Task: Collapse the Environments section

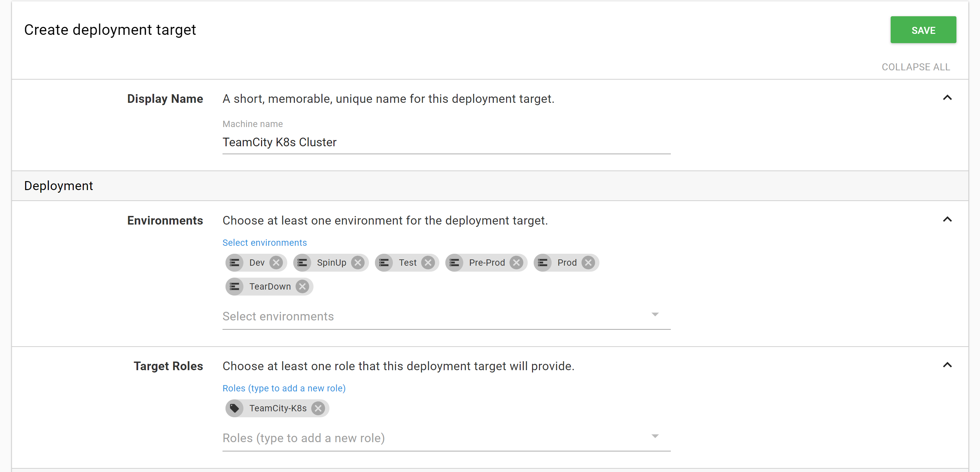Action: coord(947,220)
